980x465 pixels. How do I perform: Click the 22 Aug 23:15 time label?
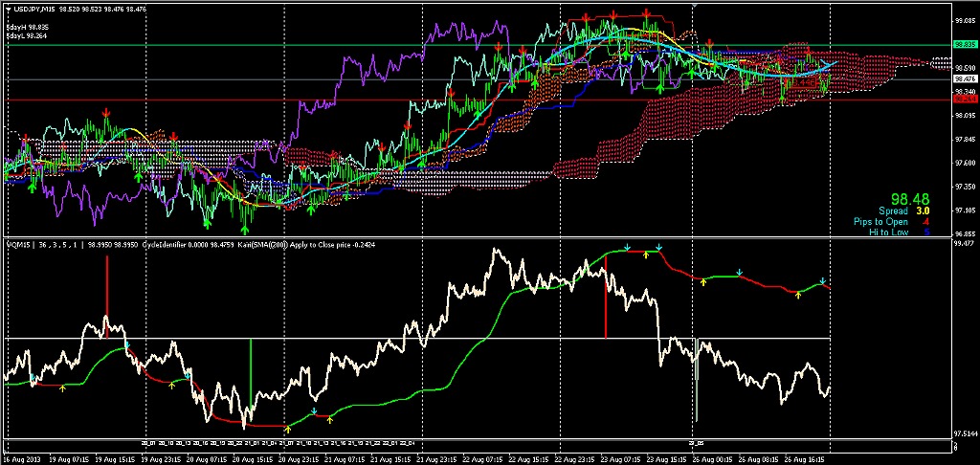pos(575,460)
